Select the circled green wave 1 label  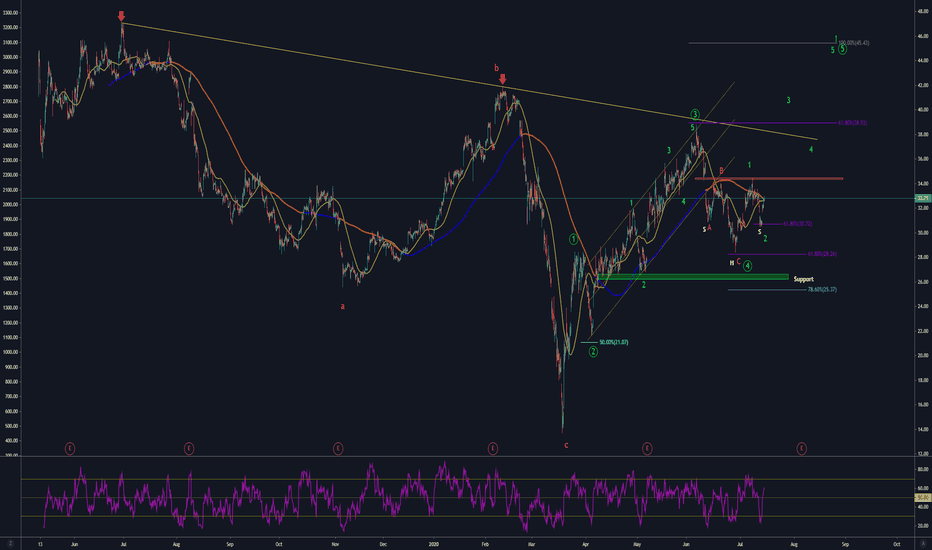pos(573,239)
